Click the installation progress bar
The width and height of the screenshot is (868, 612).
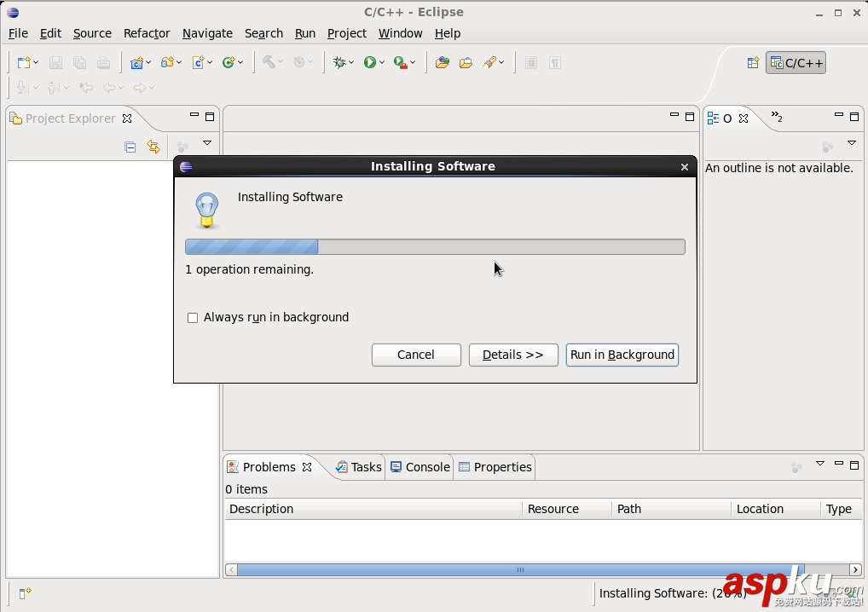(x=434, y=246)
